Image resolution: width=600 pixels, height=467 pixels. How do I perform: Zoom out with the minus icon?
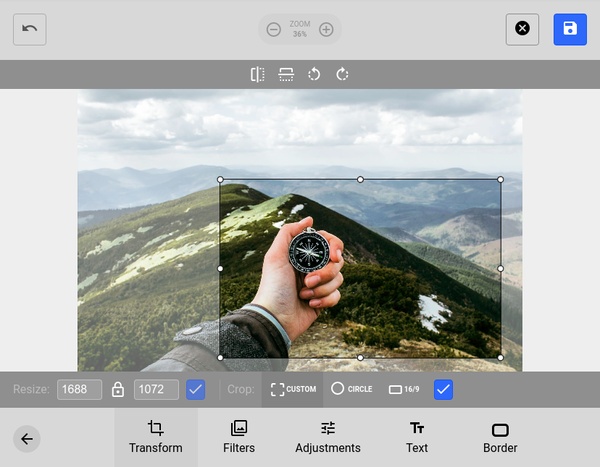tap(274, 29)
